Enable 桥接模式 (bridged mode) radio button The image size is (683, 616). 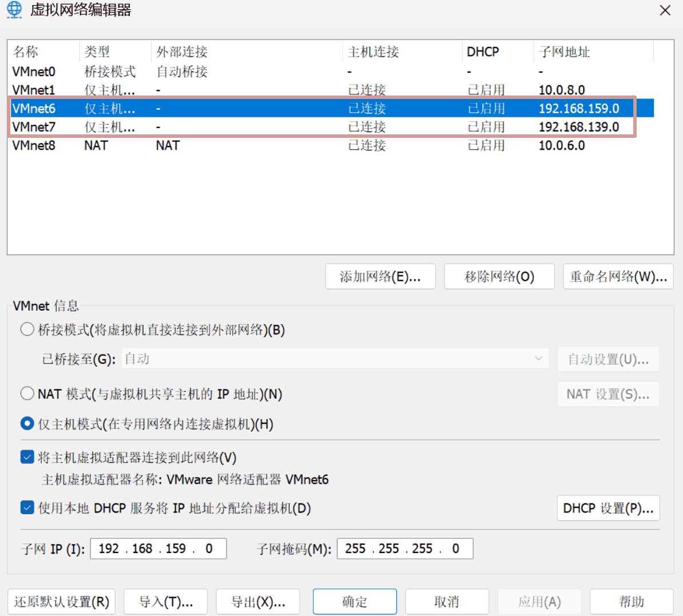pyautogui.click(x=27, y=329)
